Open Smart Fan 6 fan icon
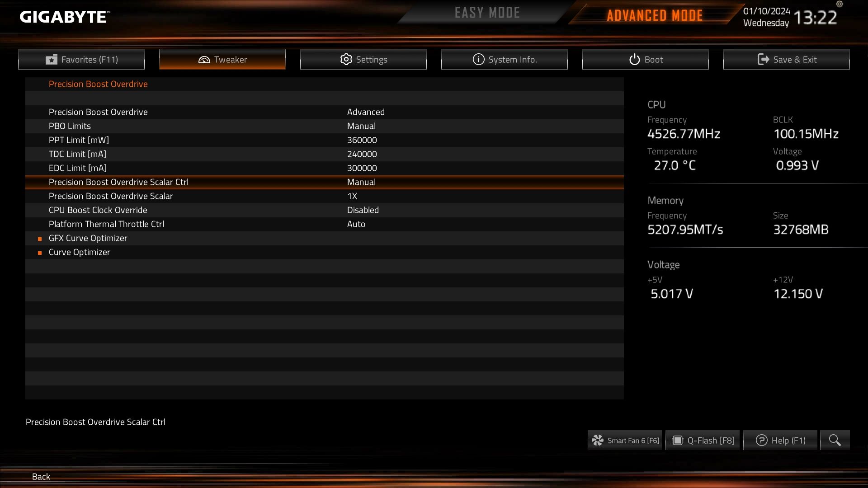Viewport: 868px width, 488px height. [598, 440]
